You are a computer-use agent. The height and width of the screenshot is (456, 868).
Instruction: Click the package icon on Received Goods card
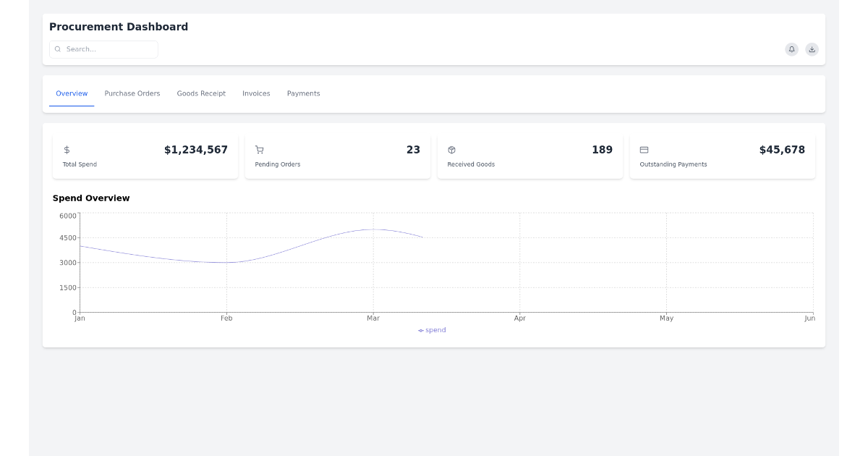click(x=451, y=150)
